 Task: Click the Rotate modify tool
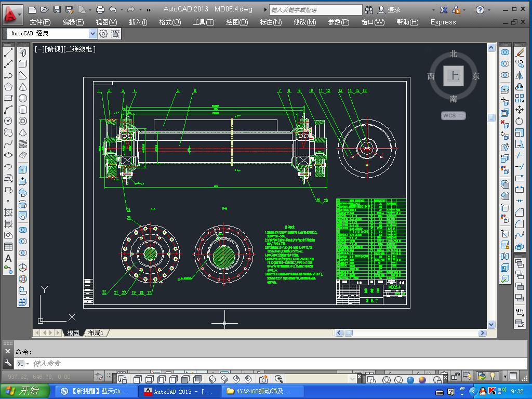520,121
